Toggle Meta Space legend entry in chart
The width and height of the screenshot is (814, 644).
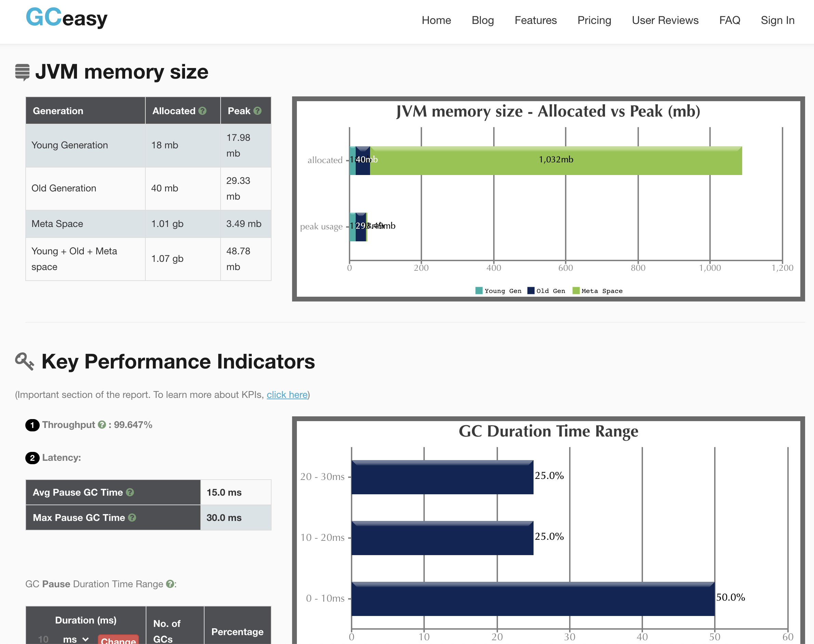coord(597,291)
